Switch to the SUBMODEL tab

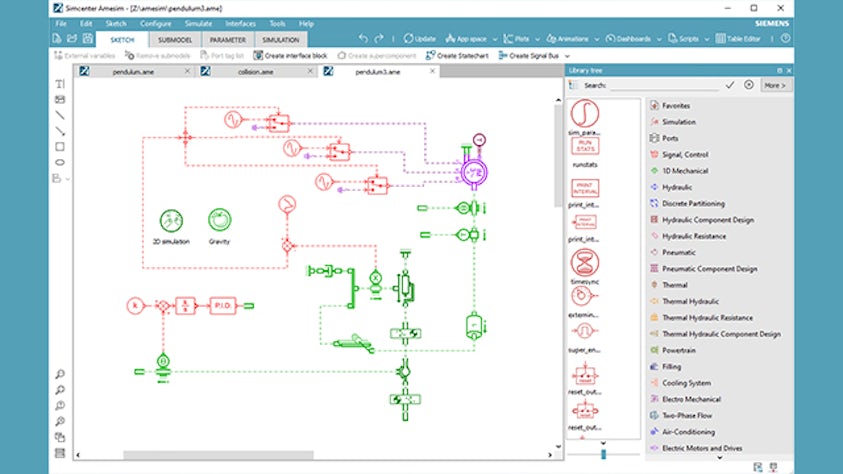[175, 40]
